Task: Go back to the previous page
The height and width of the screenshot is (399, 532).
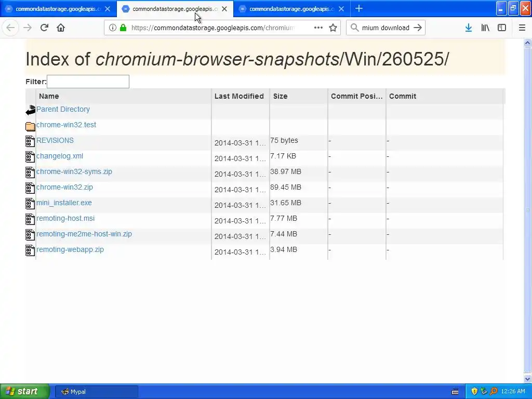Action: click(x=10, y=28)
